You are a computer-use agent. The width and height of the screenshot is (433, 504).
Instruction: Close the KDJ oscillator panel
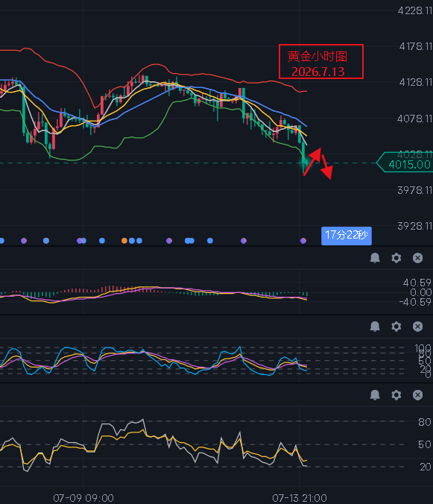click(417, 327)
